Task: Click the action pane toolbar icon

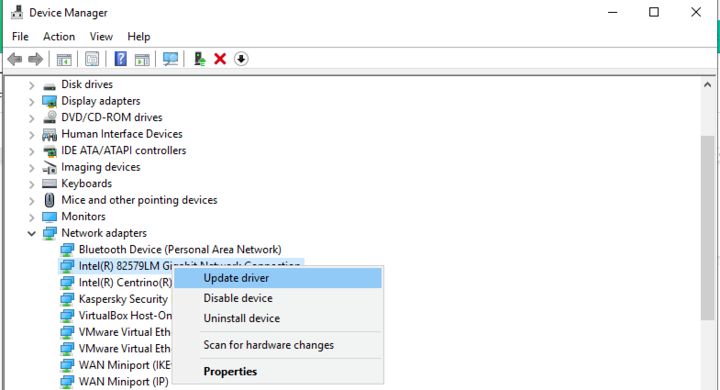Action: click(142, 59)
